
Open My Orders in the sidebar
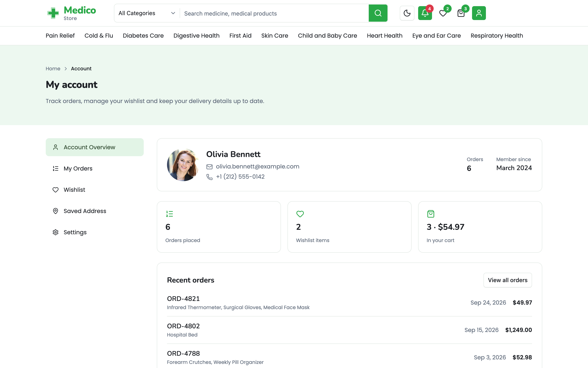[95, 168]
